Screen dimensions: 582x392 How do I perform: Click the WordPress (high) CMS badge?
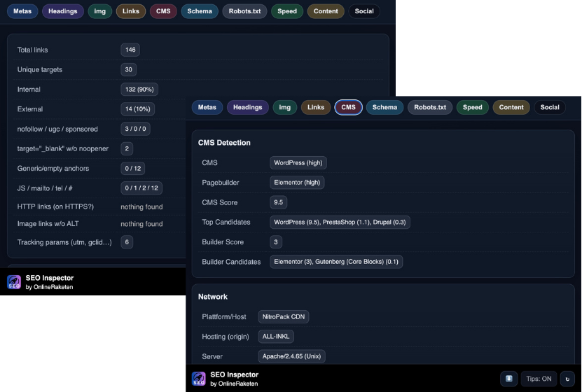pos(298,163)
